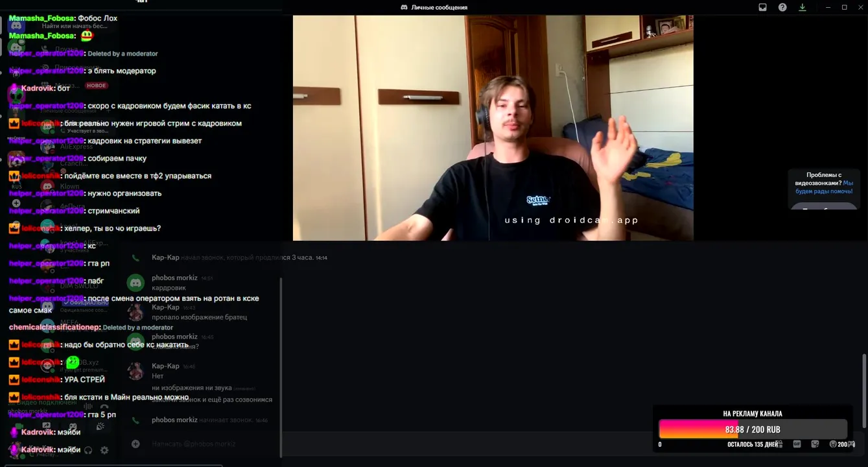Click the crown badge beside УРА СТРЕЙ
The image size is (868, 467).
(x=14, y=379)
